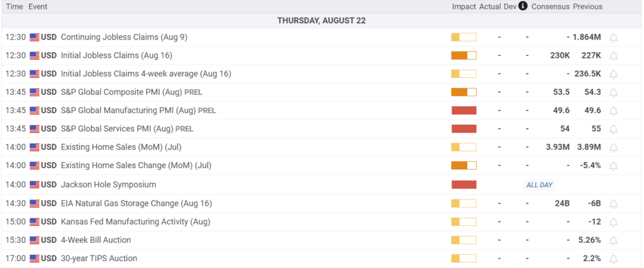Click bell for Kansas Fed Manufacturing Activity
Viewport: 644px width, 268px height.
(x=613, y=222)
